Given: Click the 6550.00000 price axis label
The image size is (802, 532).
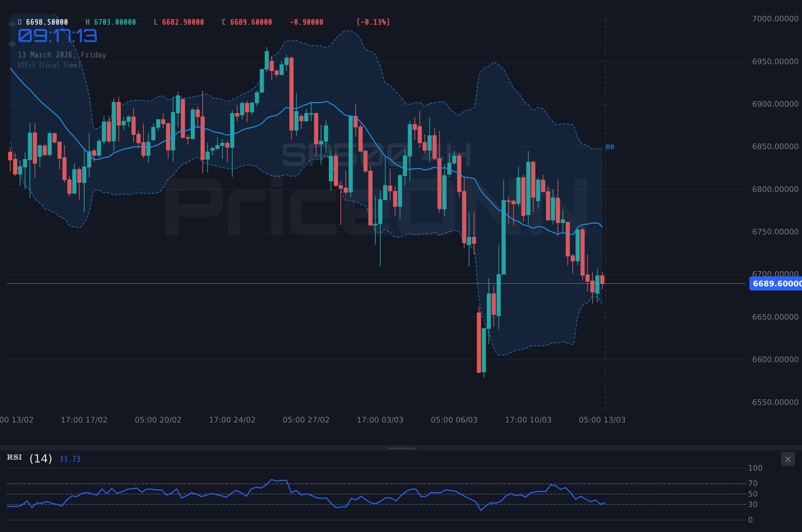Looking at the screenshot, I should point(775,403).
